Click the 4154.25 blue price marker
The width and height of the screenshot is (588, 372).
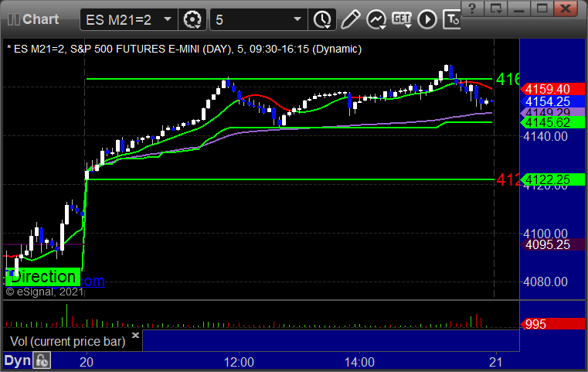[553, 101]
